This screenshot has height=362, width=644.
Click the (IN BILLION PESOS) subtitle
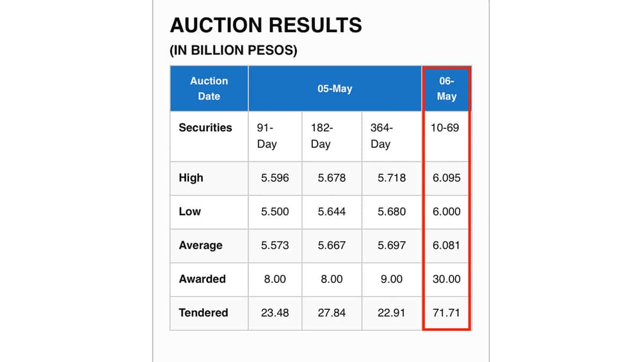[x=233, y=51]
